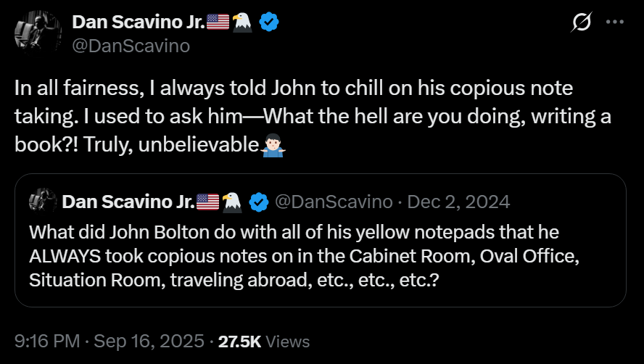Image resolution: width=644 pixels, height=364 pixels.
Task: Open the Grok explain-post icon
Action: tap(581, 22)
